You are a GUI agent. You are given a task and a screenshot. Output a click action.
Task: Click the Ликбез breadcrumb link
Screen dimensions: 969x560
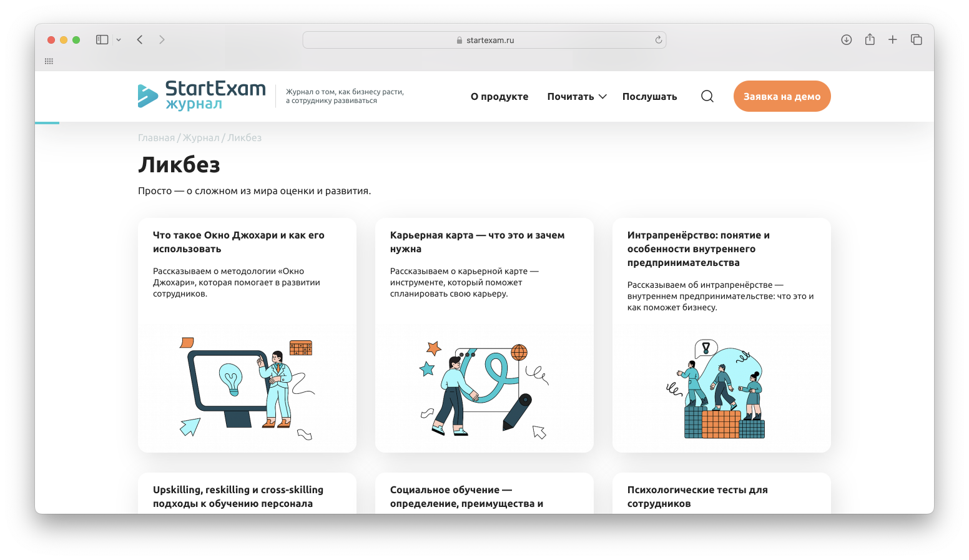coord(245,138)
